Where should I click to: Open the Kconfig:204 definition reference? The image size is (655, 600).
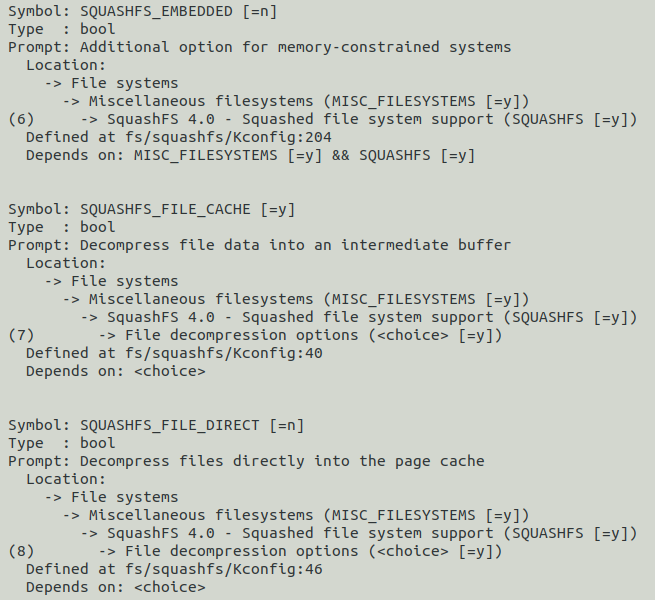pyautogui.click(x=178, y=137)
